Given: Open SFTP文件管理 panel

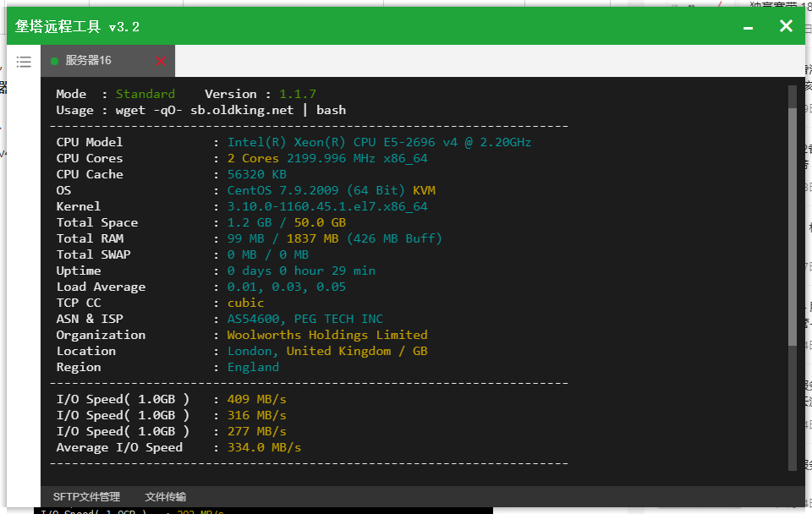Looking at the screenshot, I should [x=86, y=497].
